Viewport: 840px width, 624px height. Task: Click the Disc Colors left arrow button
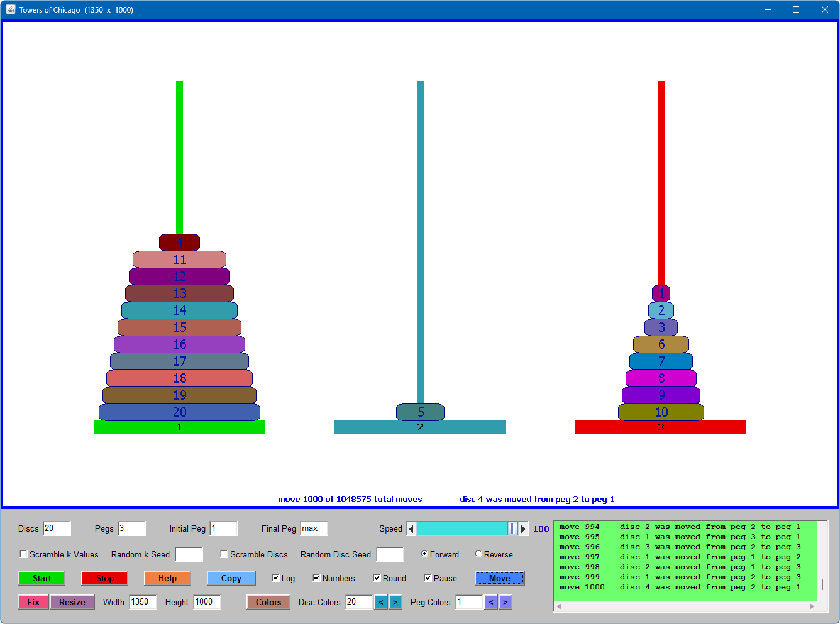point(381,602)
